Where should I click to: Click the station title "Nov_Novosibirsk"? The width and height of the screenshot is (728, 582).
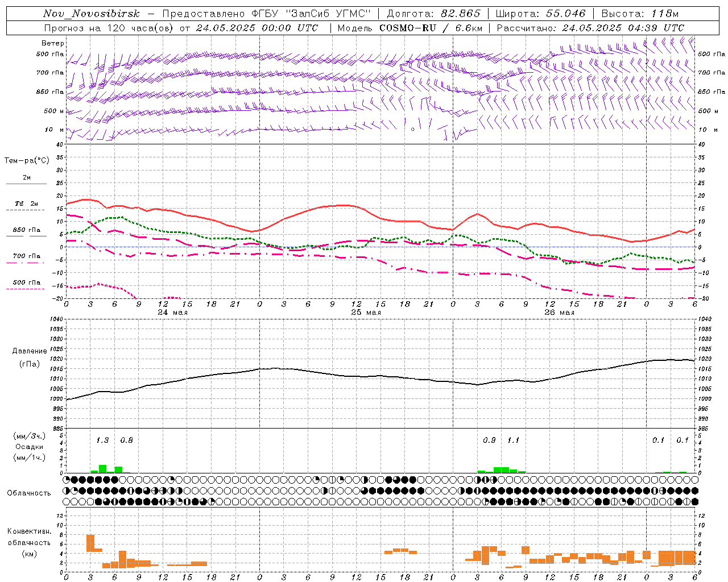(92, 14)
